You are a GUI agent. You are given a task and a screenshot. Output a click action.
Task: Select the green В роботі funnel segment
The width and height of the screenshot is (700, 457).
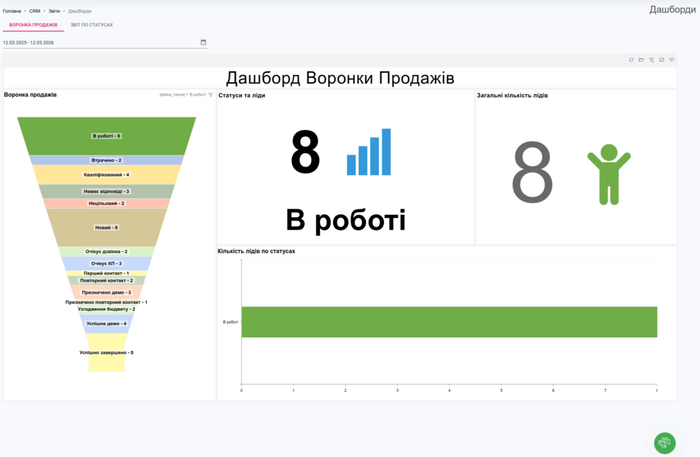point(106,135)
